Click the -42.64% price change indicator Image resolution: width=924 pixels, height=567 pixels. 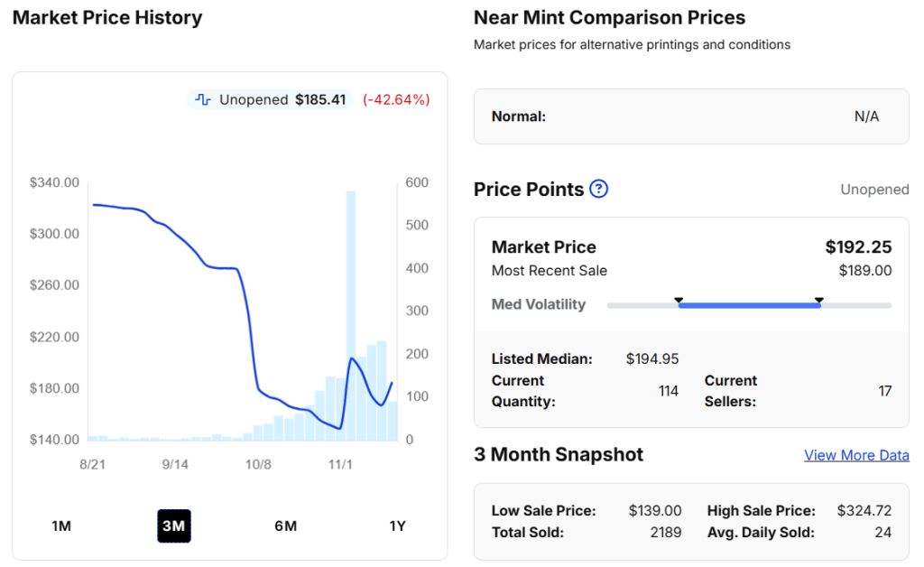click(x=396, y=99)
